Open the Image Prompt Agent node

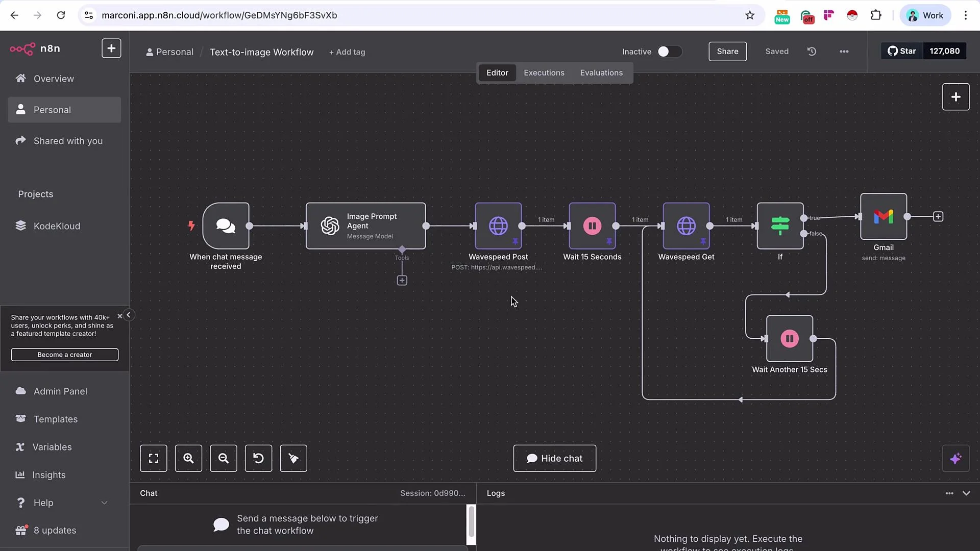click(365, 226)
